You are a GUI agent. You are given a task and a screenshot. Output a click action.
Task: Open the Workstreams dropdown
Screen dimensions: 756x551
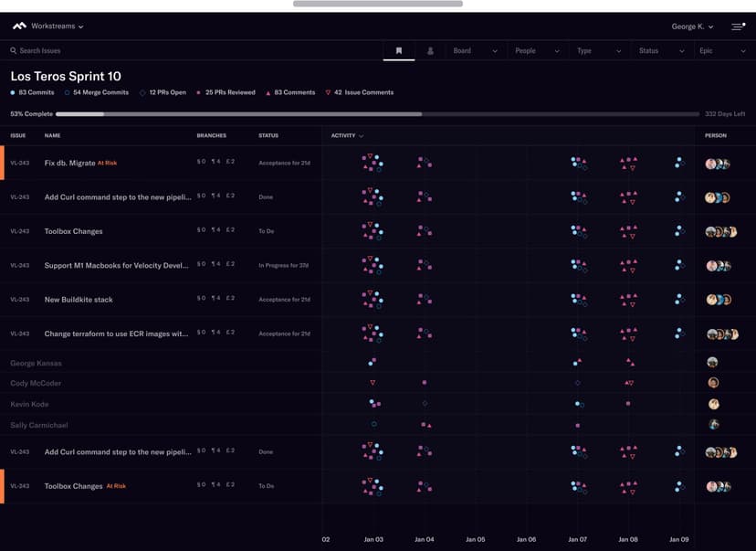[57, 26]
